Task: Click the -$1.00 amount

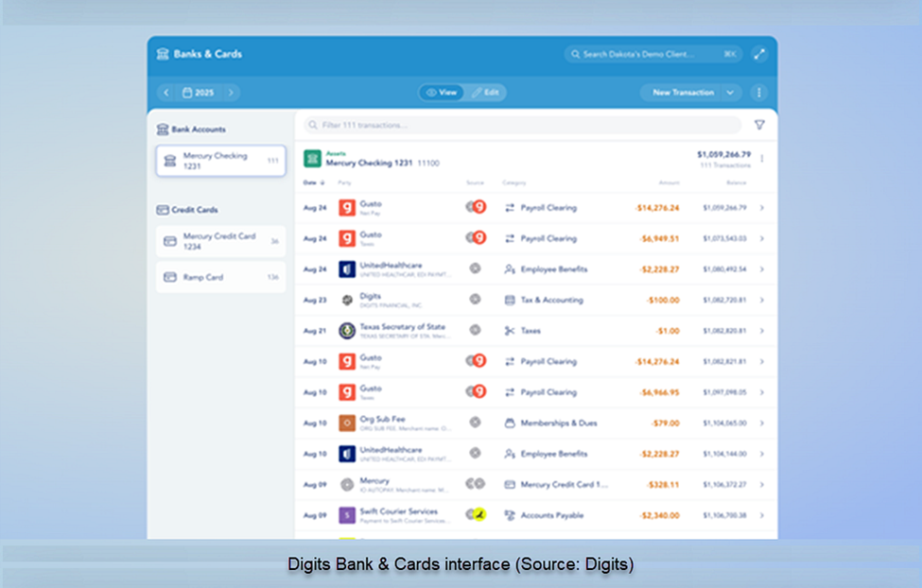Action: click(x=668, y=331)
